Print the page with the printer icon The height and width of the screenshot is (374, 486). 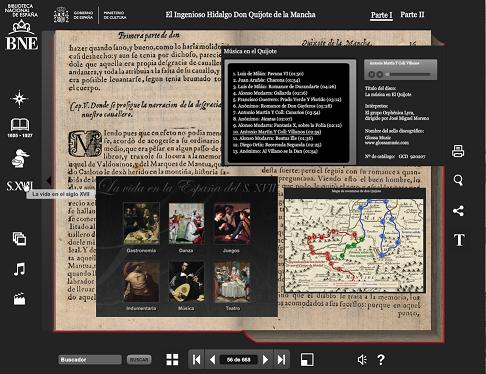pyautogui.click(x=458, y=151)
